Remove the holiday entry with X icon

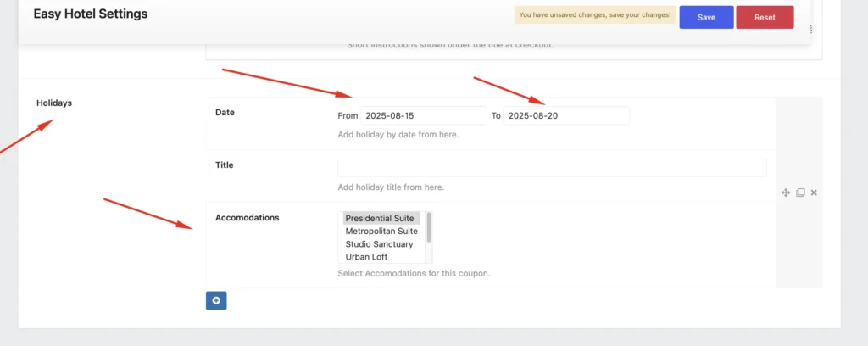click(x=814, y=193)
